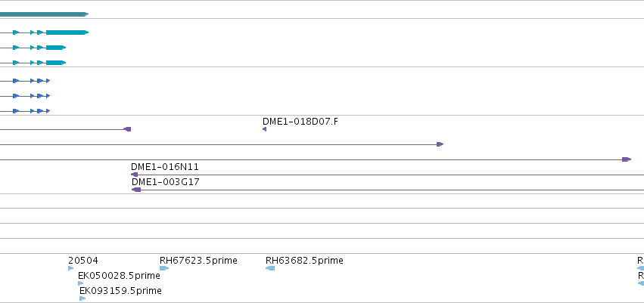Click light blue arrow under 20504
644x303 pixels.
[x=71, y=268]
